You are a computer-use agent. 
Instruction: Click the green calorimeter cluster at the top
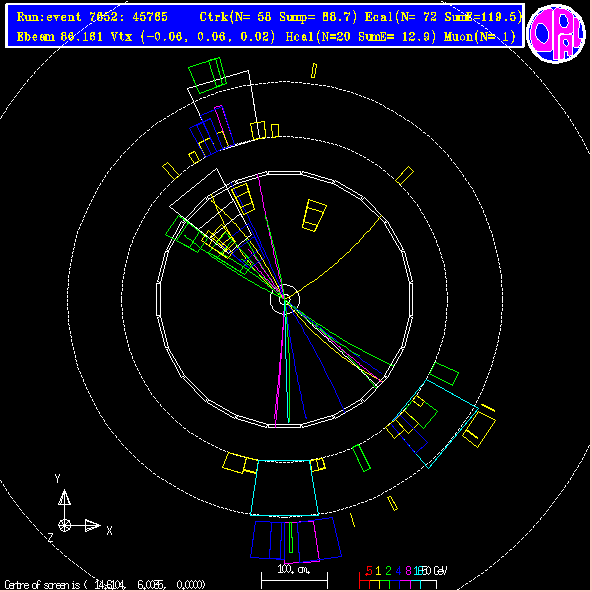click(x=207, y=75)
